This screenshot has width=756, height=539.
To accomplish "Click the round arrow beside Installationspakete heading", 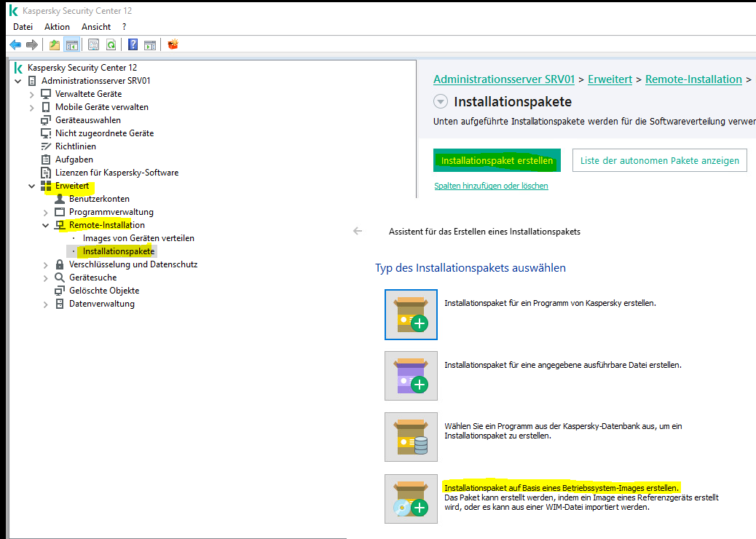I will pos(440,102).
